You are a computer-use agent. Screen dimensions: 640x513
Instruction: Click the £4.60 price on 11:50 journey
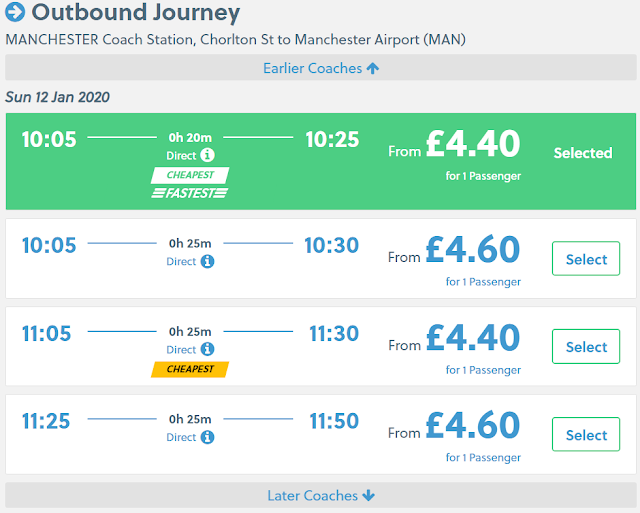[473, 425]
